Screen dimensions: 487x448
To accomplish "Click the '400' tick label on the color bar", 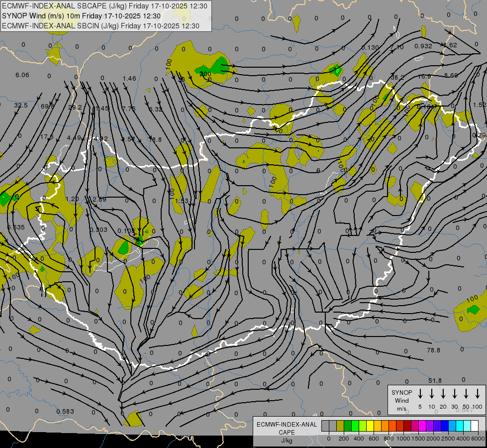I will (359, 439).
